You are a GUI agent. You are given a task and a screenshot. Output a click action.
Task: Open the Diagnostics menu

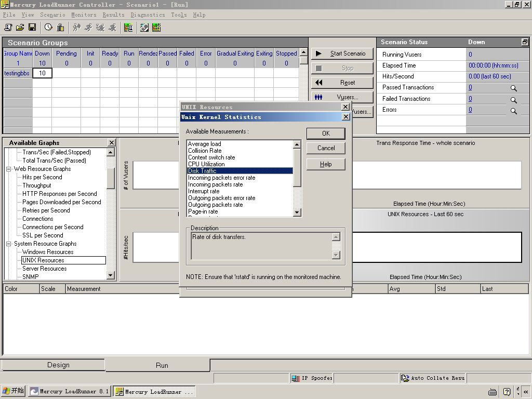point(148,15)
